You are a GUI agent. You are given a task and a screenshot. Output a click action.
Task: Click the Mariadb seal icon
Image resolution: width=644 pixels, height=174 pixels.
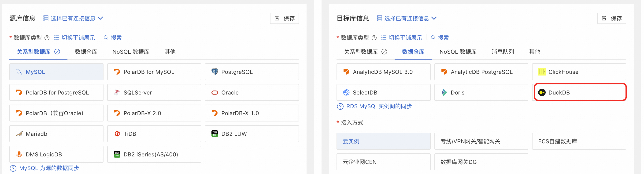coord(19,134)
